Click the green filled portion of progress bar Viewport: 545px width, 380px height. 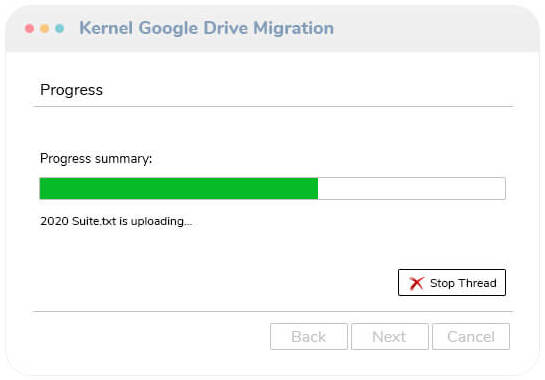(179, 188)
